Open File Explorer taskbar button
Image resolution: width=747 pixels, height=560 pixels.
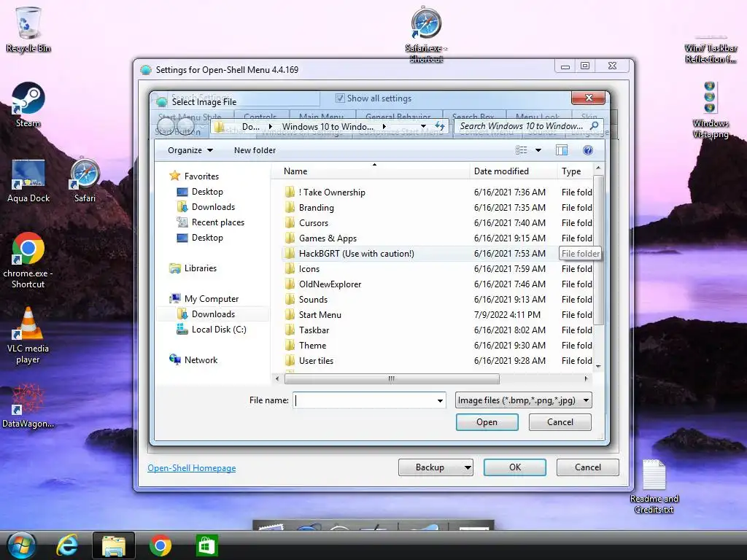click(x=113, y=545)
